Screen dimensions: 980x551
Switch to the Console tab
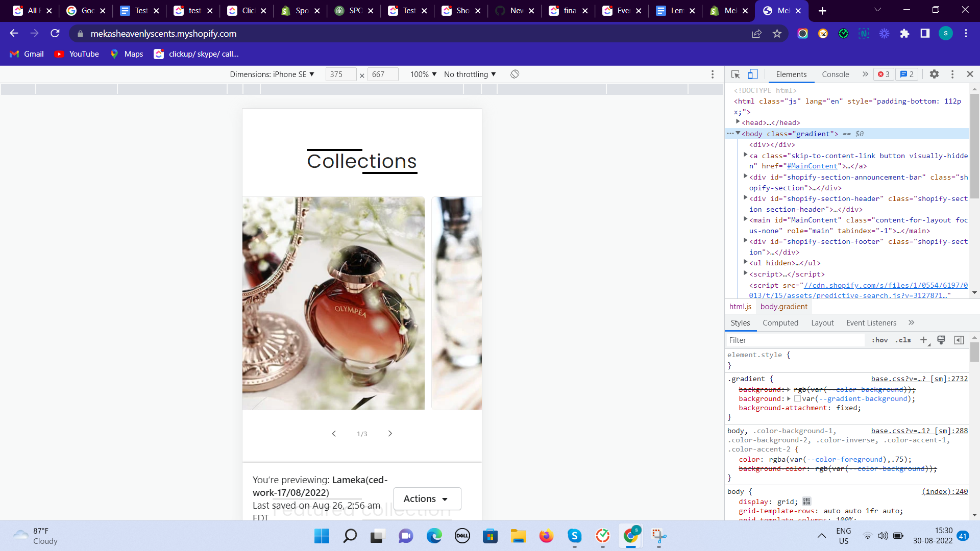(835, 74)
